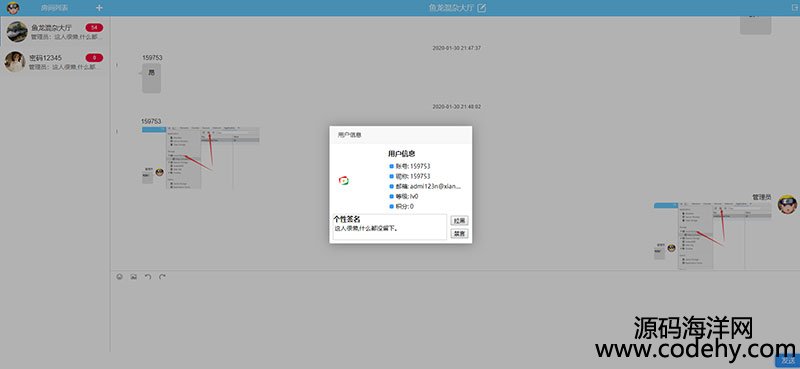The image size is (800, 369).
Task: Click the 用户信息 dialog title bar
Action: pos(401,135)
